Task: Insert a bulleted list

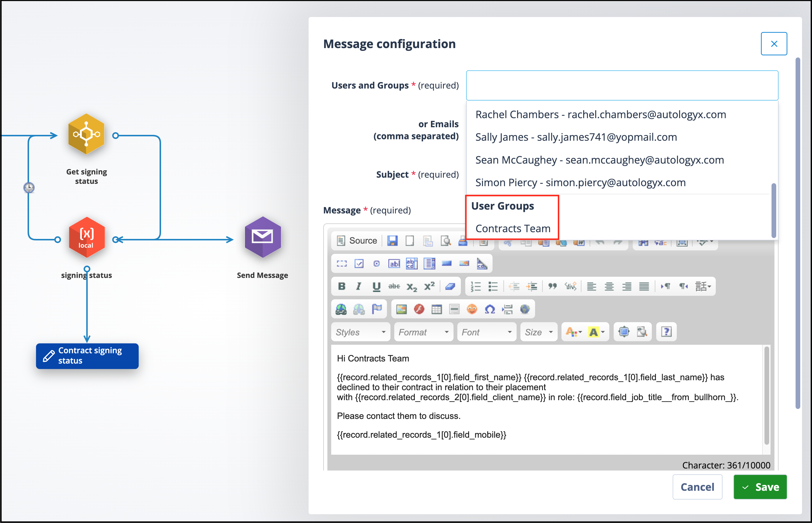Action: tap(493, 286)
